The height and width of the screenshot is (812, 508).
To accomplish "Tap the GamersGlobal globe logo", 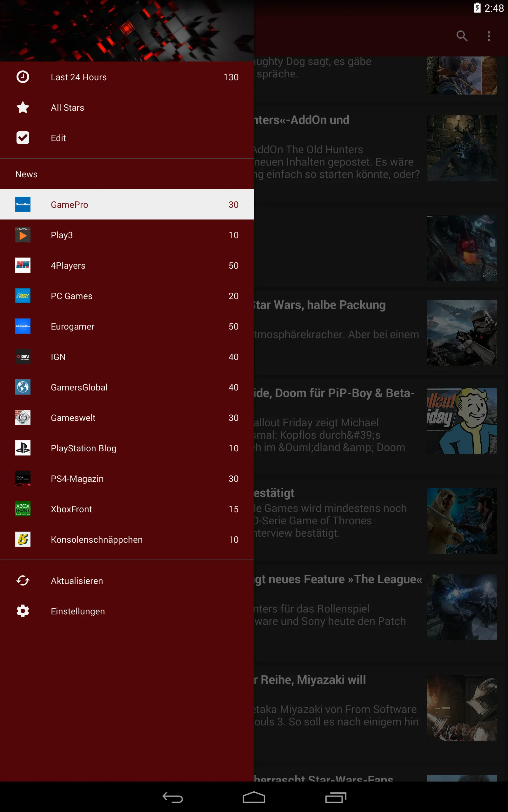I will point(23,387).
